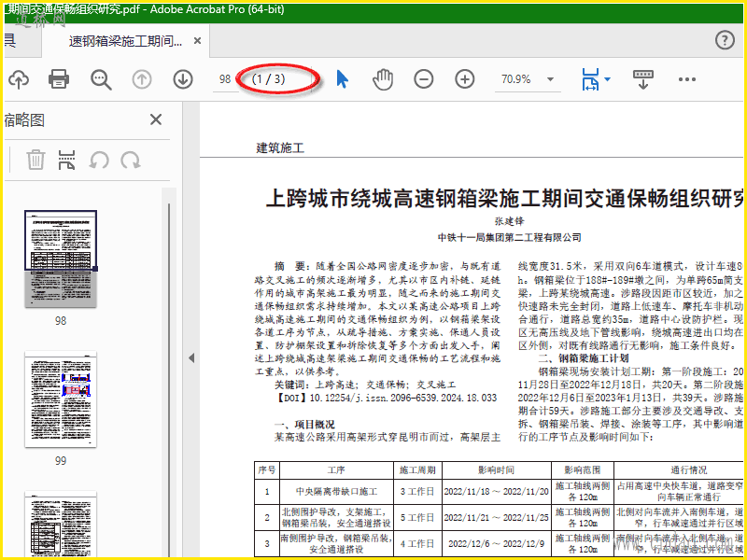Zoom in with the plus button
The height and width of the screenshot is (560, 747).
pos(465,79)
